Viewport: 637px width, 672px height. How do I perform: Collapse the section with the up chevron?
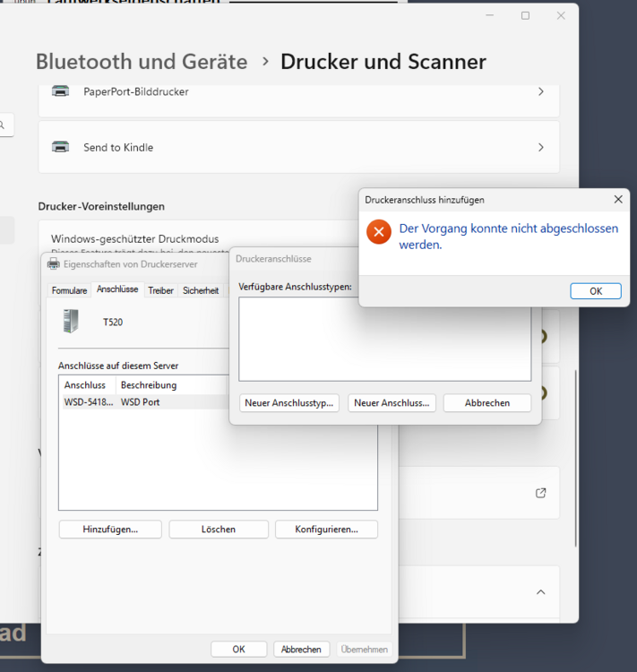540,592
